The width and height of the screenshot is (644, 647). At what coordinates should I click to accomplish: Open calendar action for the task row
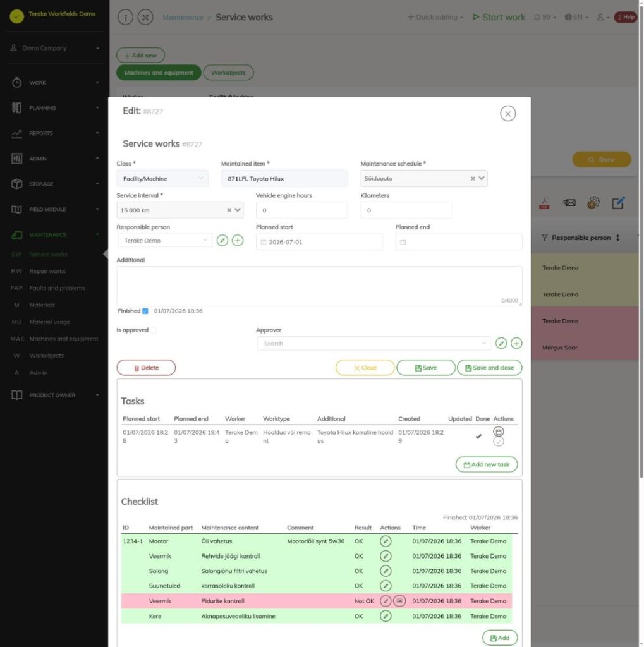[x=498, y=432]
